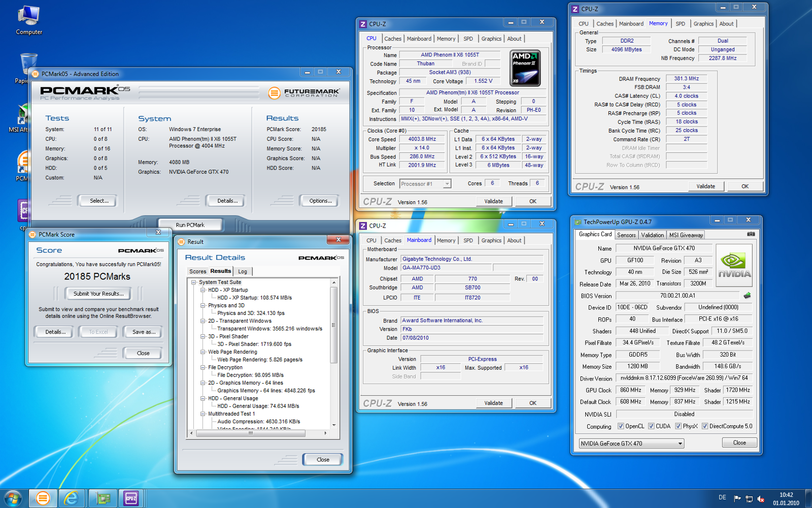Viewport: 812px width, 508px height.
Task: Open the Sensors tab in GPU-Z
Action: 626,235
